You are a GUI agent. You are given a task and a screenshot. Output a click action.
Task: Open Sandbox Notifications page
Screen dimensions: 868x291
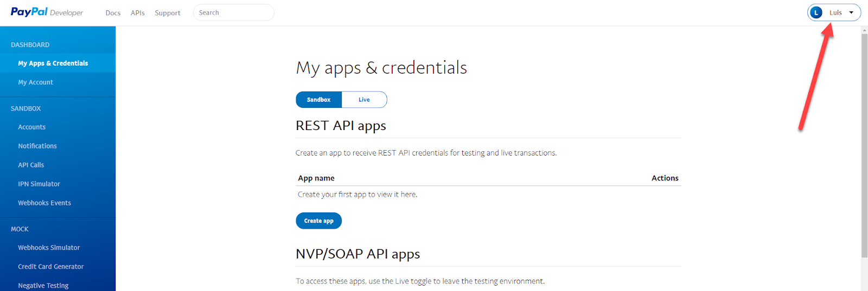coord(37,146)
